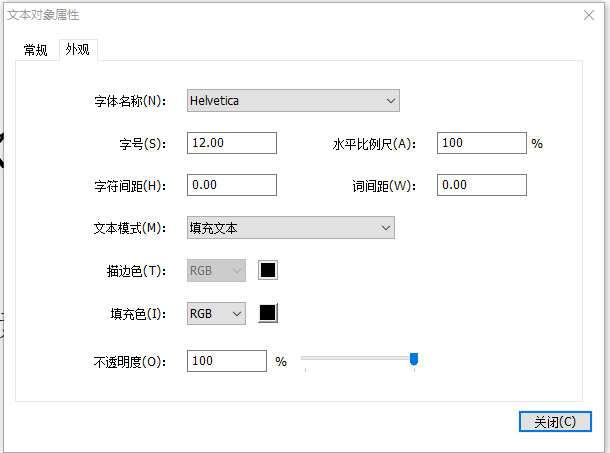This screenshot has height=453, width=610.
Task: Focus the 水平比例尺 100 field
Action: [481, 143]
